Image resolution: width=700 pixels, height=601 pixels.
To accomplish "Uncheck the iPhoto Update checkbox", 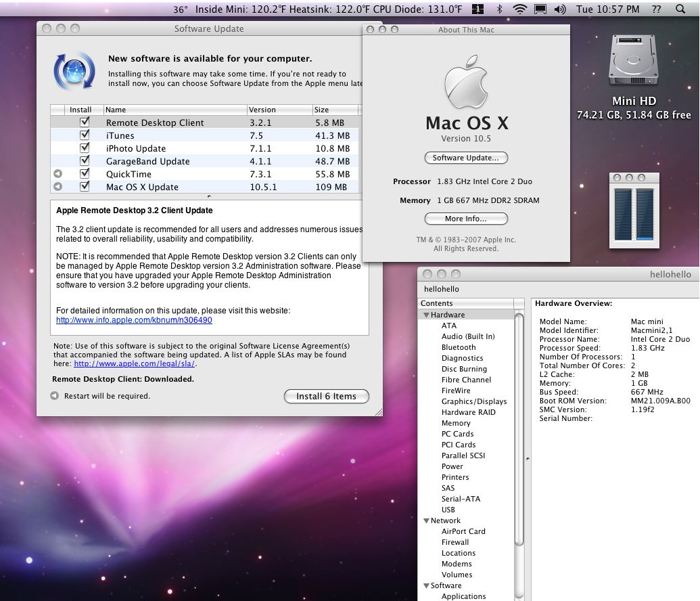I will click(85, 148).
